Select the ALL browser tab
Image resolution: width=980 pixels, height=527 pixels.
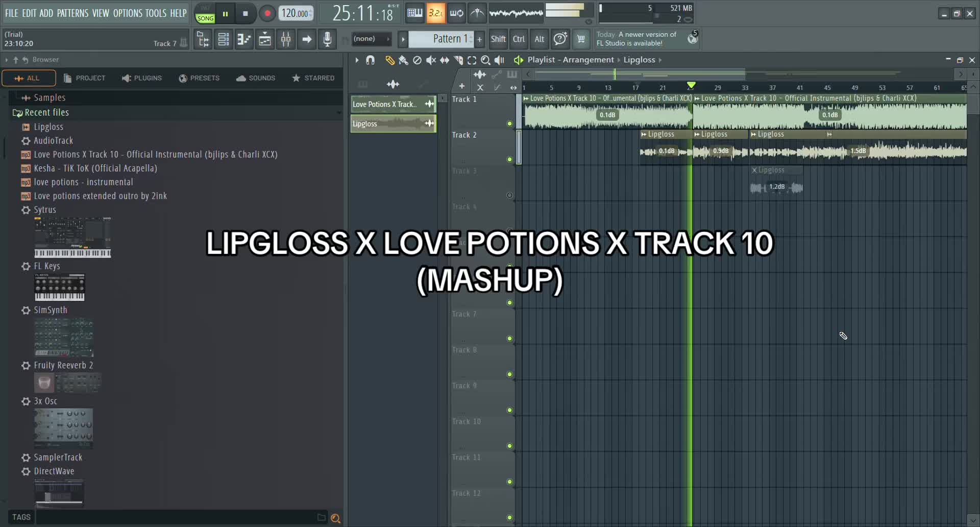tap(29, 78)
